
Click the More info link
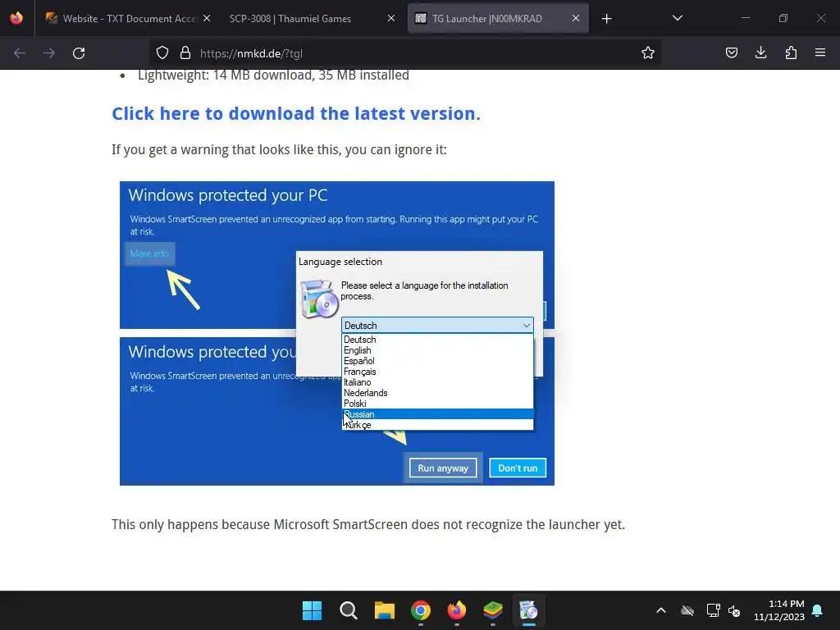click(x=149, y=253)
